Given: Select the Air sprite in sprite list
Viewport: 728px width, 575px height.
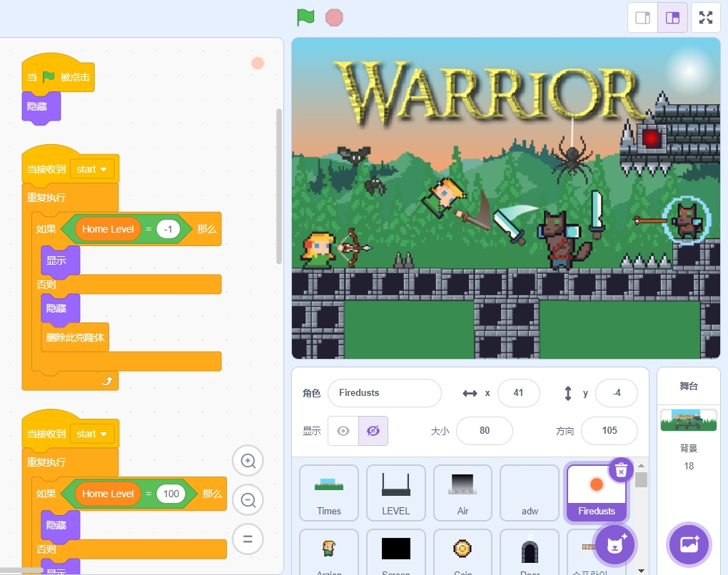Looking at the screenshot, I should [462, 492].
